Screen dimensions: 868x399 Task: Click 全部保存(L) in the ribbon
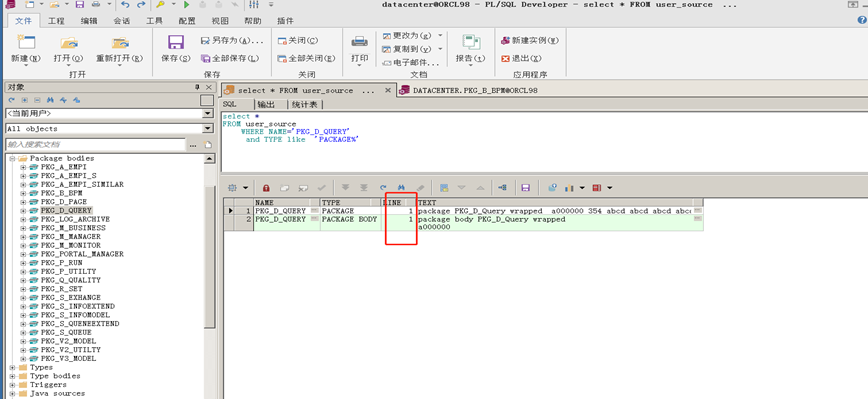pyautogui.click(x=230, y=58)
